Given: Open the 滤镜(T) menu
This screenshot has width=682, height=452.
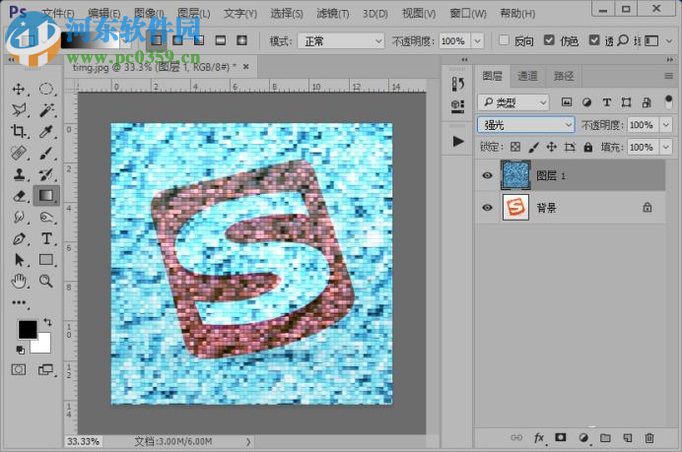Looking at the screenshot, I should point(331,14).
